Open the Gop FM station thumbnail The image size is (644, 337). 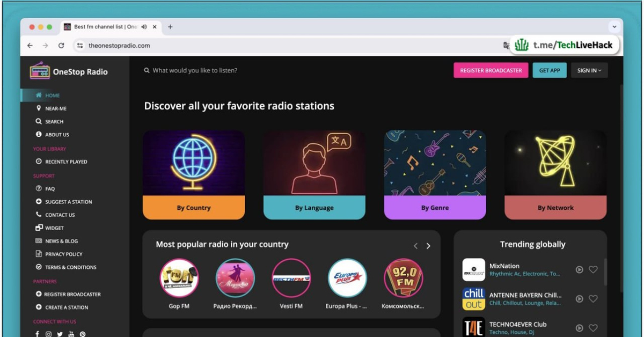(179, 278)
